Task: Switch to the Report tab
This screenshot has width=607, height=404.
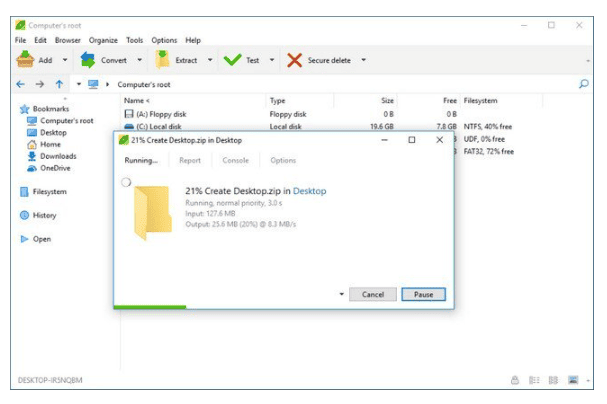Action: click(x=190, y=160)
